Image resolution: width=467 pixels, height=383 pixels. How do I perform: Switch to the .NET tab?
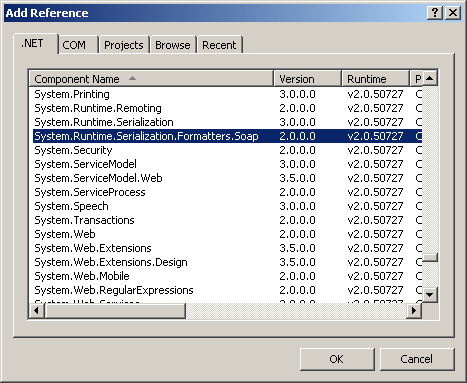(35, 44)
